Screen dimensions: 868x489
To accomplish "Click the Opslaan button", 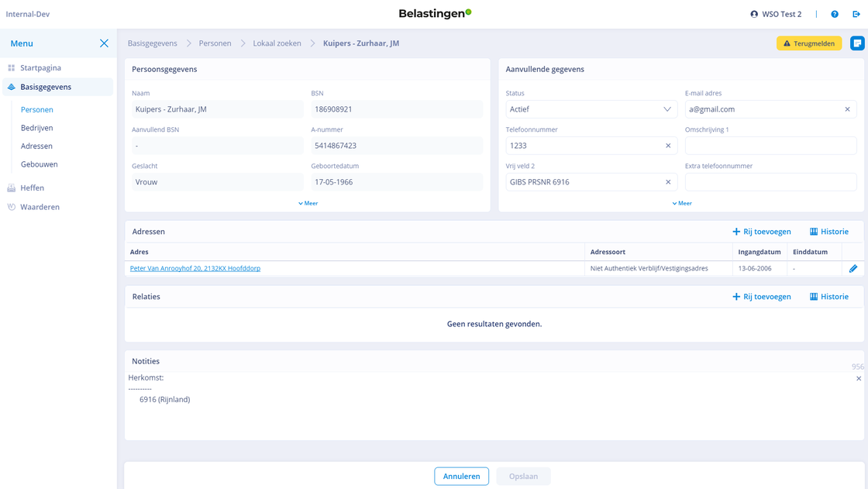I will click(523, 477).
